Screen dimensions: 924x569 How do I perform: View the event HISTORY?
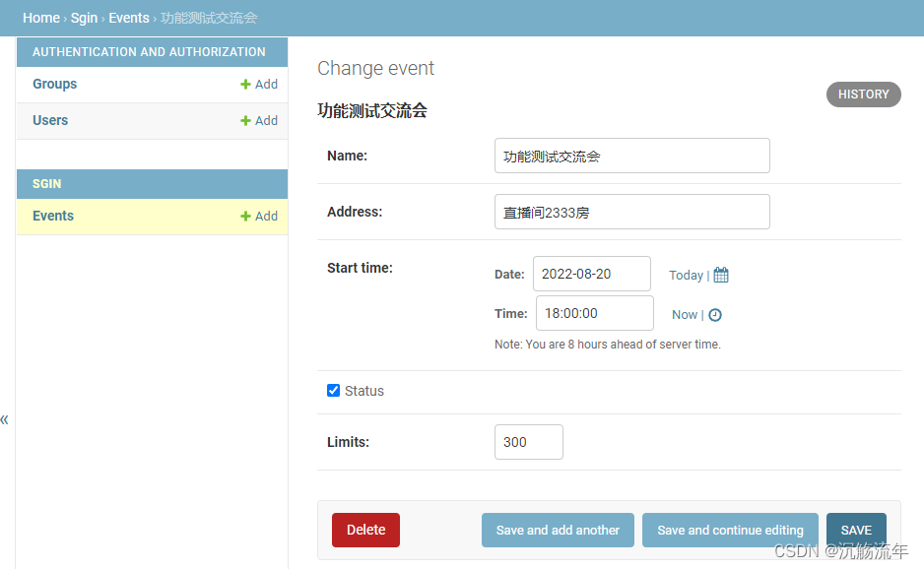click(x=863, y=95)
